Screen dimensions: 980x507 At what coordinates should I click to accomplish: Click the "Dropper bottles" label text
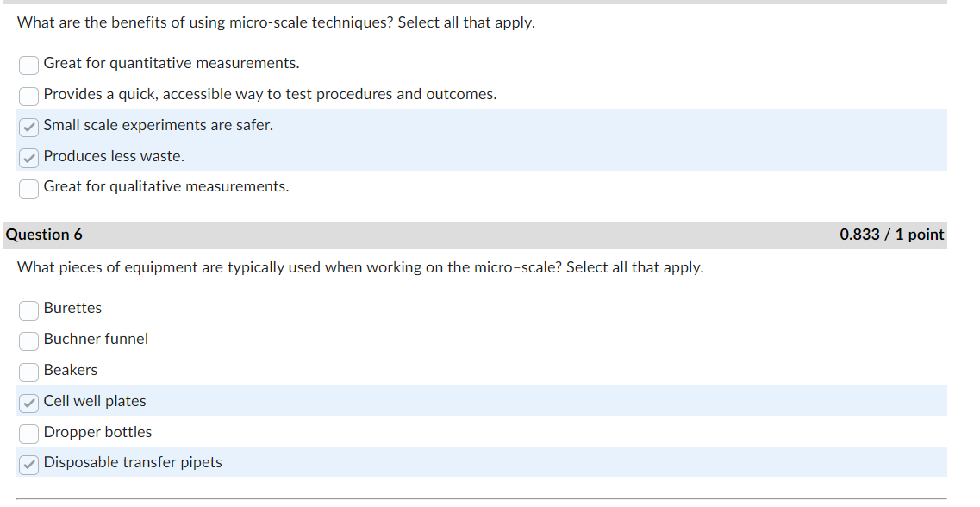pyautogui.click(x=99, y=432)
